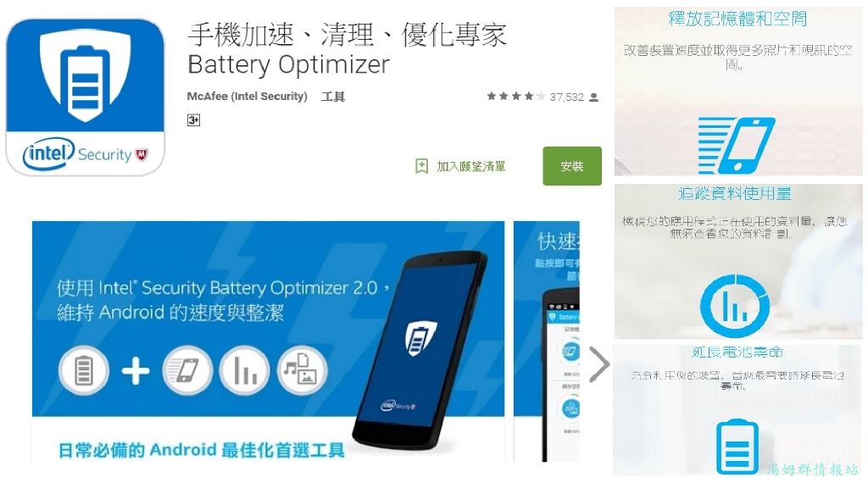Viewport: 868px width, 483px height.
Task: Click the 釋放記憶體和空間 phone speed icon
Action: (x=737, y=146)
